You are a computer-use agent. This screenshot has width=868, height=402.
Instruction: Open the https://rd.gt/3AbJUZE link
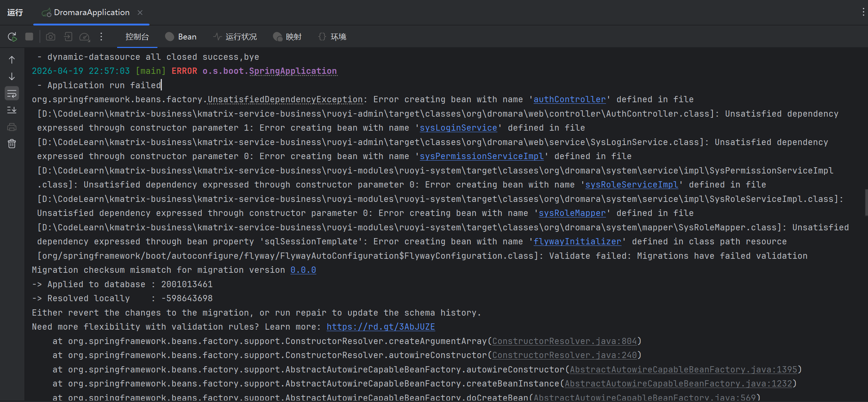pos(381,327)
